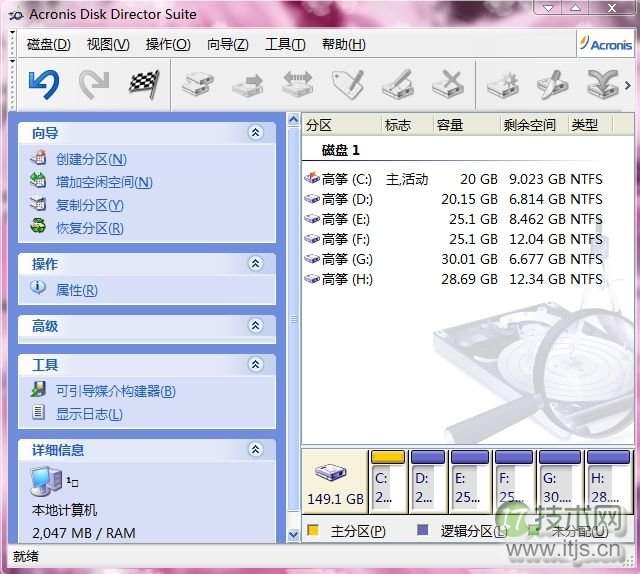Viewport: 640px width, 574px height.
Task: Click the disk with starburst toolbar icon
Action: point(503,85)
